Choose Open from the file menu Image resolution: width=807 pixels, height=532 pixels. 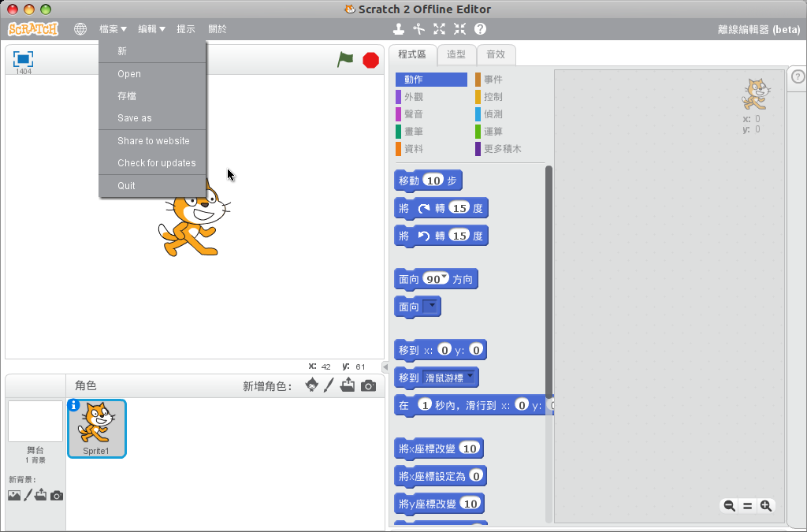[152, 74]
